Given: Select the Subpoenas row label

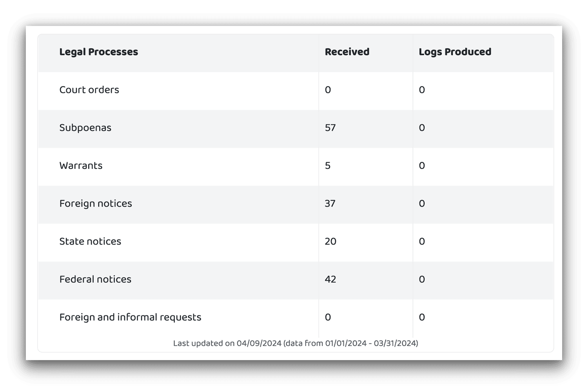Looking at the screenshot, I should (85, 128).
